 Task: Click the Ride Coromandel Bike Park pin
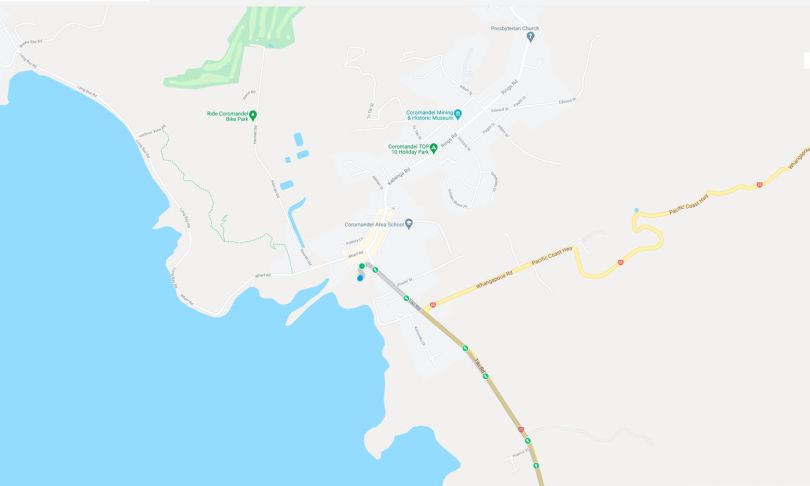point(253,115)
